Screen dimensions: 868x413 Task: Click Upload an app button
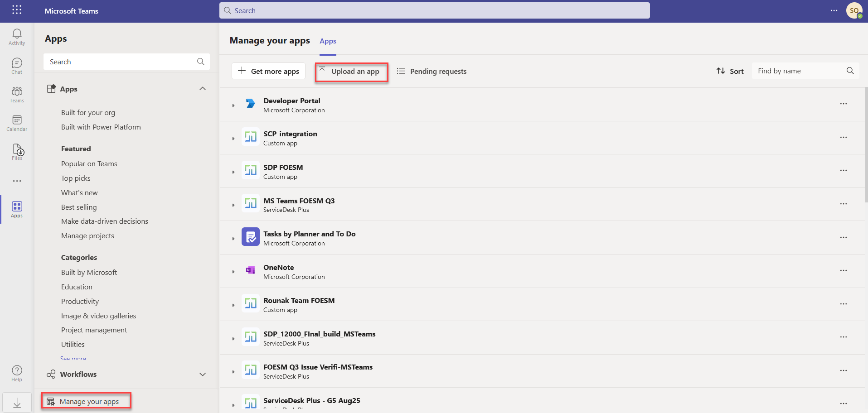(x=351, y=72)
